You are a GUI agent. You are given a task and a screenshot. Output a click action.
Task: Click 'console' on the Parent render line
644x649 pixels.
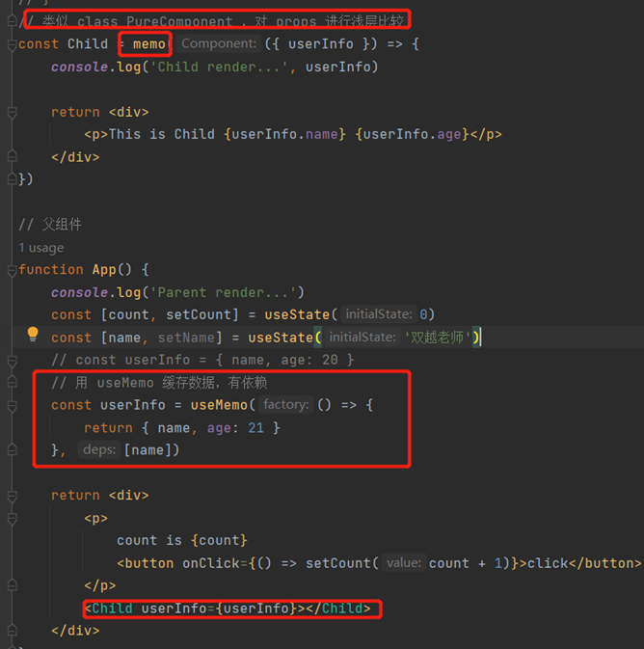coord(79,292)
